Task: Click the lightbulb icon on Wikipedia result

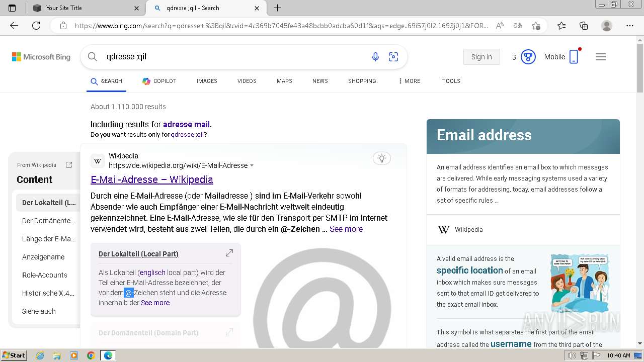Action: coord(382,158)
